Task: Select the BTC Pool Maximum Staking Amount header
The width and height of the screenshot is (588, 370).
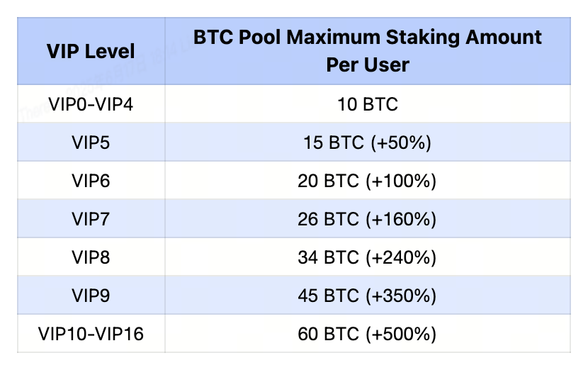Action: pyautogui.click(x=368, y=51)
